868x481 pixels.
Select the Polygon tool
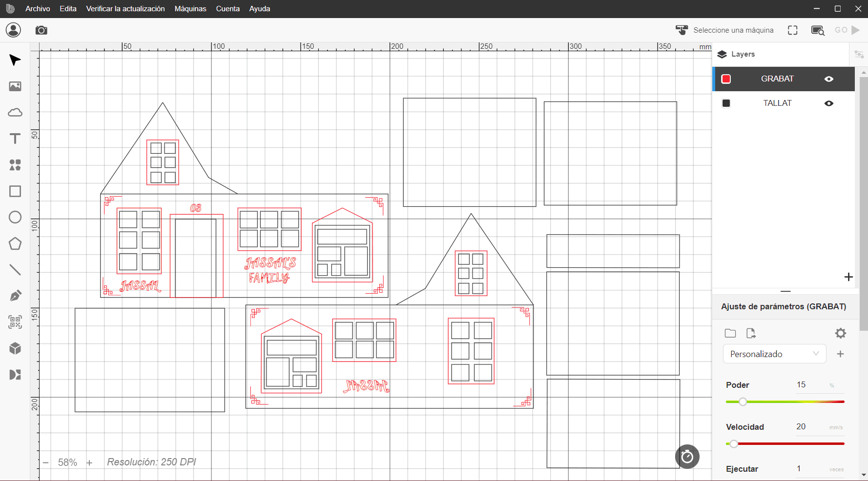[x=15, y=243]
